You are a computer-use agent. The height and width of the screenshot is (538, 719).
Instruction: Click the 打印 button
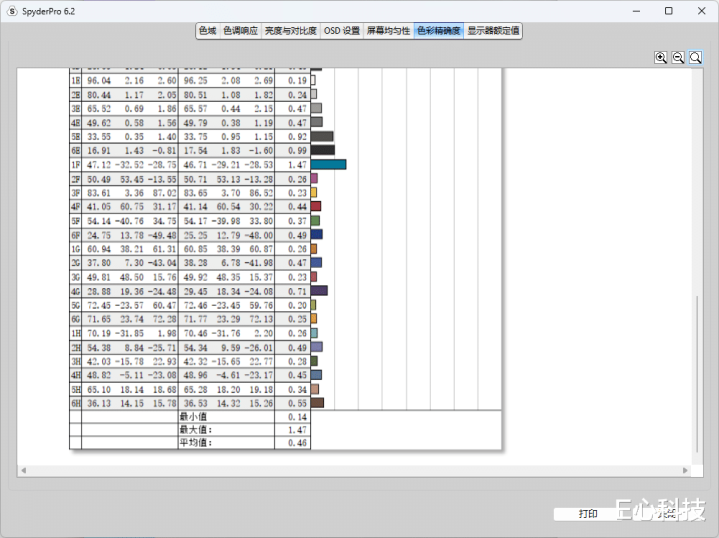(588, 514)
